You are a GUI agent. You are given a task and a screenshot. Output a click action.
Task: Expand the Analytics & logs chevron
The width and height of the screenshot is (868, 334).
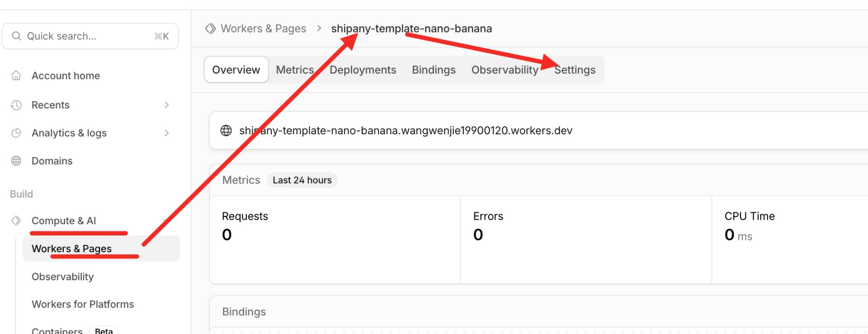tap(166, 133)
